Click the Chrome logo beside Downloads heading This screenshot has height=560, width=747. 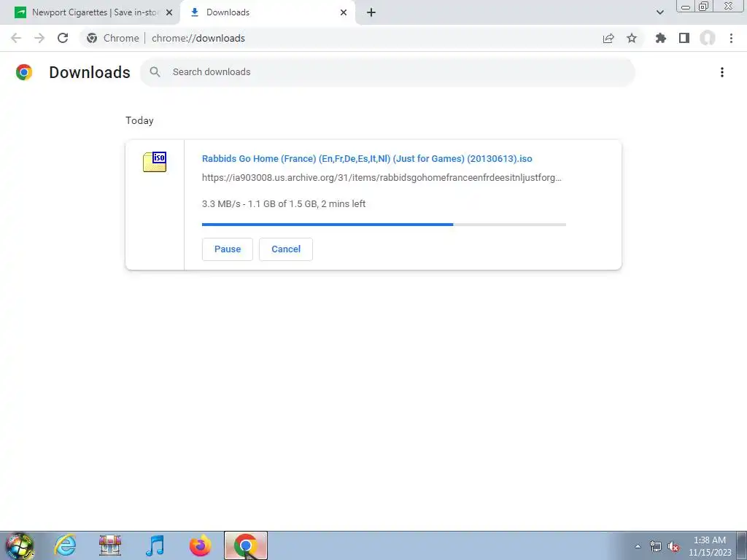(24, 72)
